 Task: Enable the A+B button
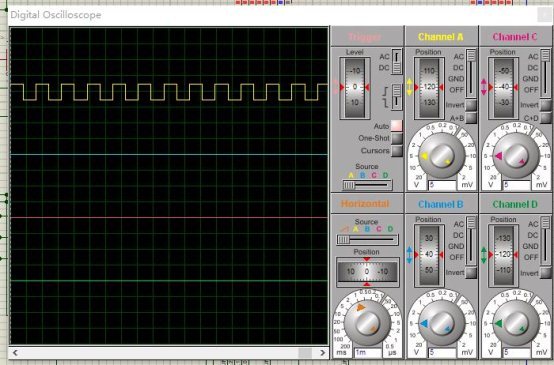tap(471, 118)
